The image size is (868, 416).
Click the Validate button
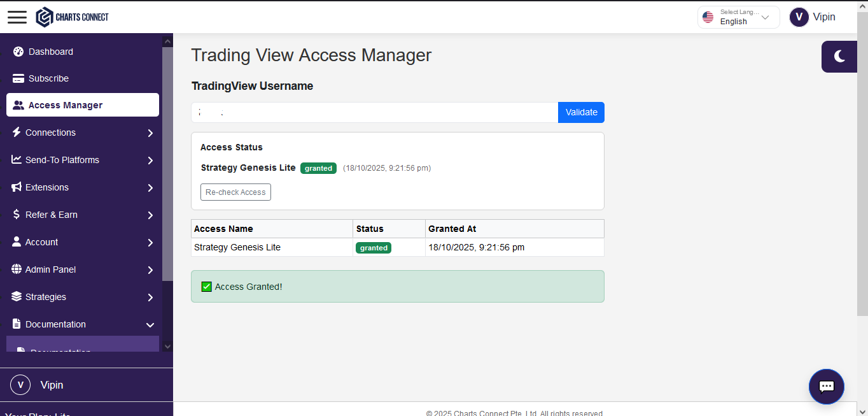pyautogui.click(x=581, y=112)
